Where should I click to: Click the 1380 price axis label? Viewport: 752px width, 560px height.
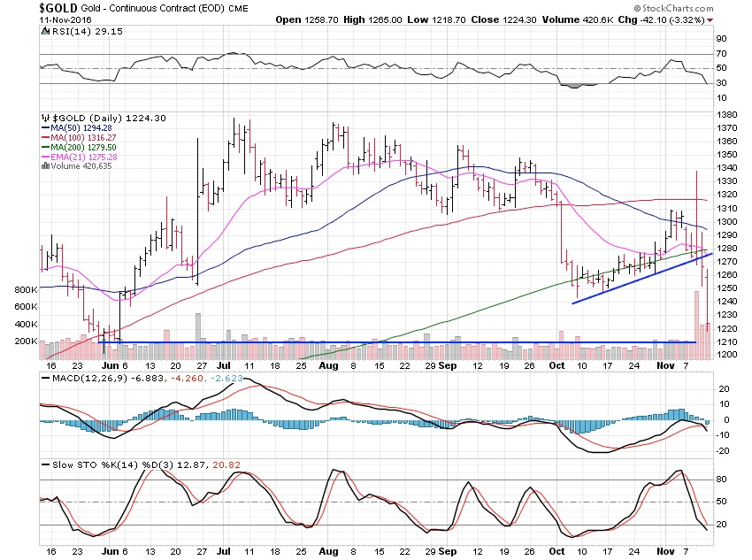coord(725,115)
